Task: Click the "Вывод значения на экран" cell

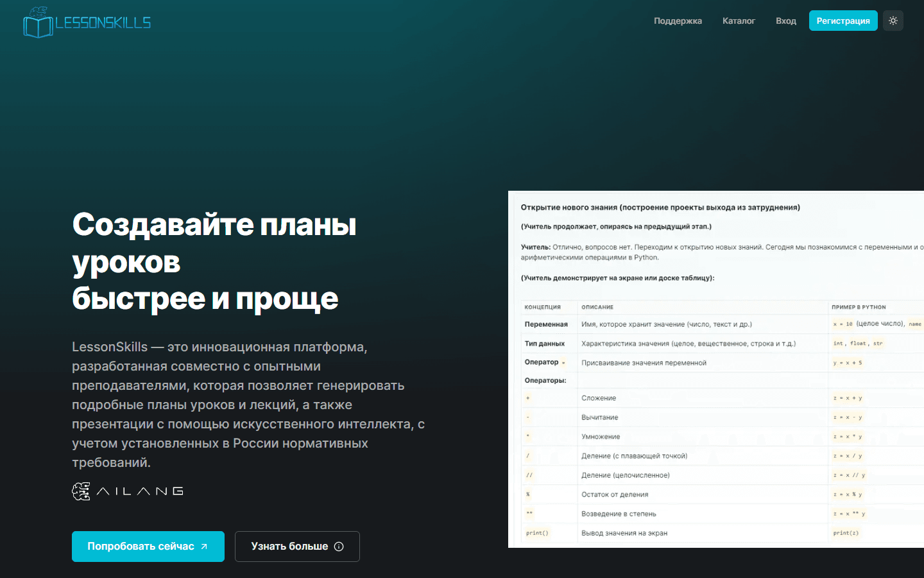Action: point(624,533)
